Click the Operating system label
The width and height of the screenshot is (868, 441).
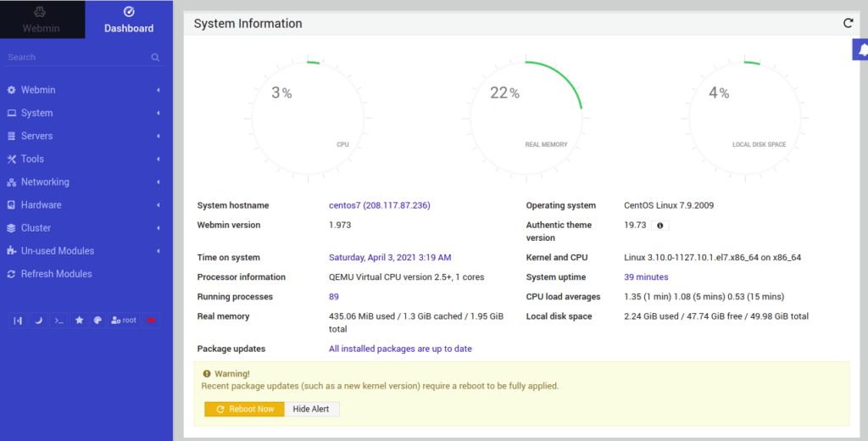561,205
